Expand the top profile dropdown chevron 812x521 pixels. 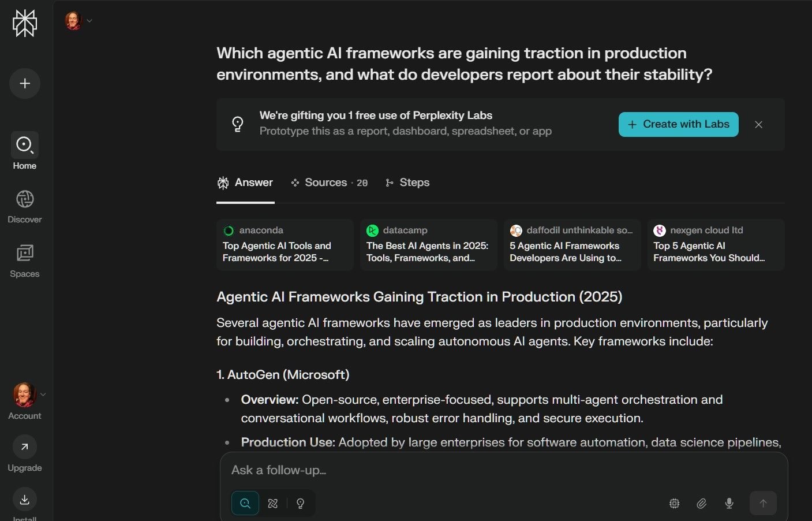pyautogui.click(x=89, y=21)
